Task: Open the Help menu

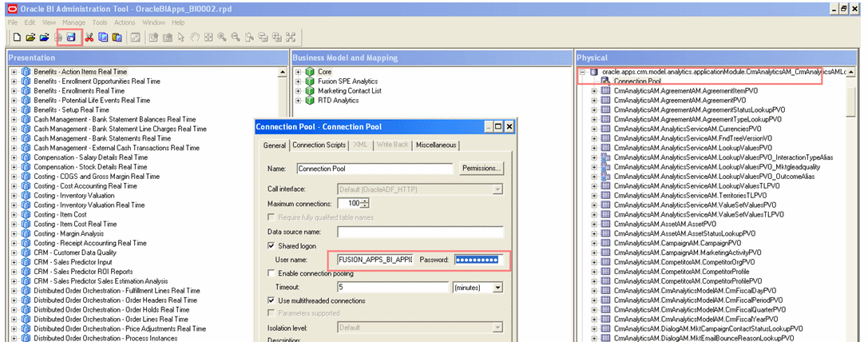Action: tap(178, 22)
